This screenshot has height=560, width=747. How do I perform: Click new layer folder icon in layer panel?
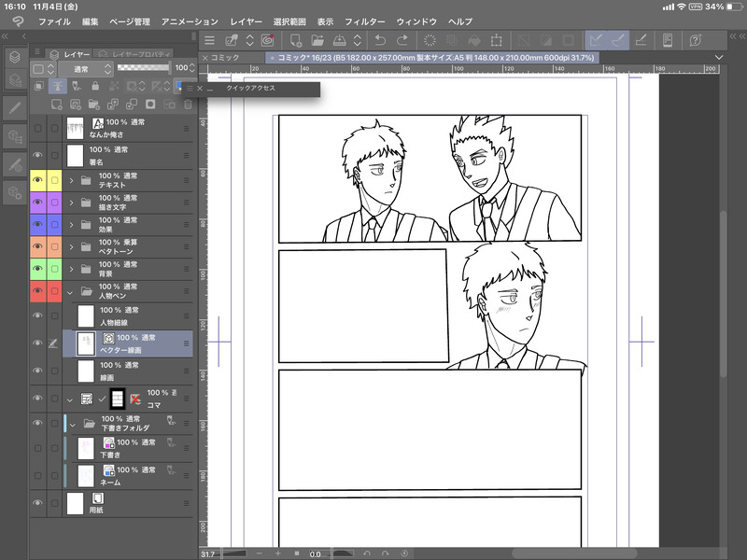click(x=94, y=105)
